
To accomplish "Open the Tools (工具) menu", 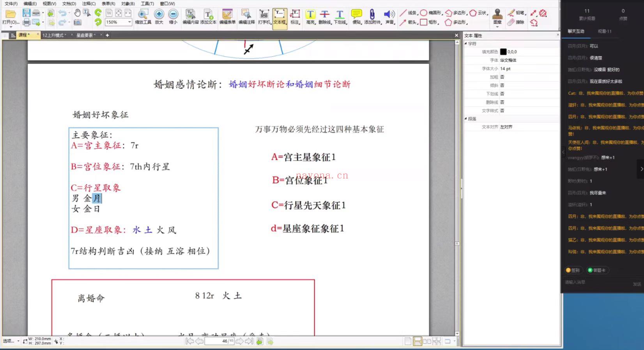I will click(x=147, y=4).
